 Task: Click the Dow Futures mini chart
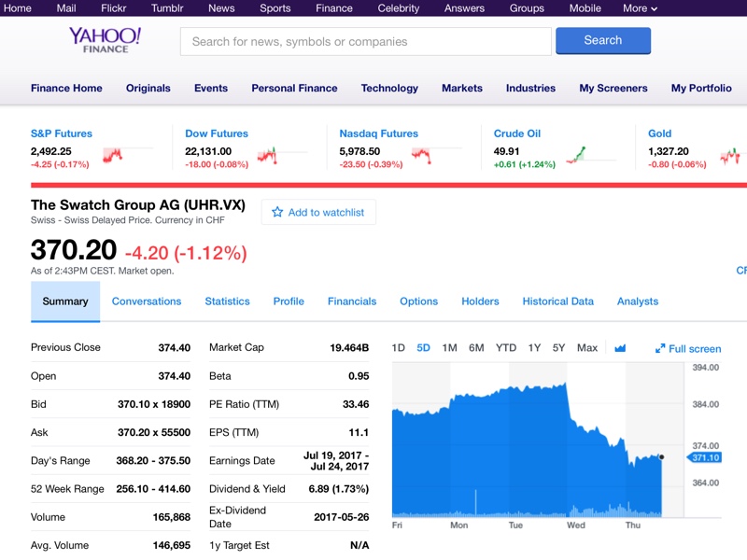268,155
